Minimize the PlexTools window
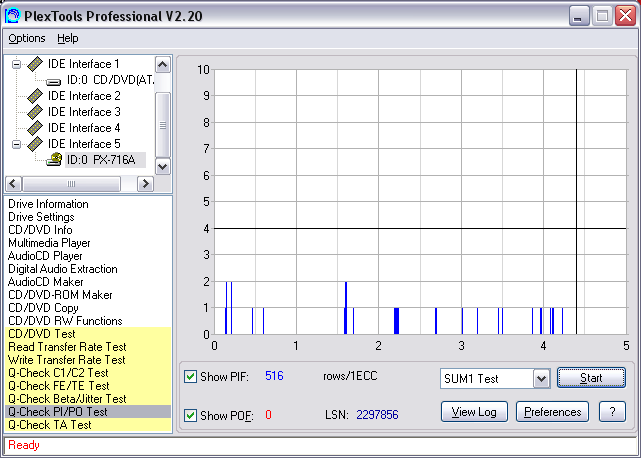 [x=578, y=16]
